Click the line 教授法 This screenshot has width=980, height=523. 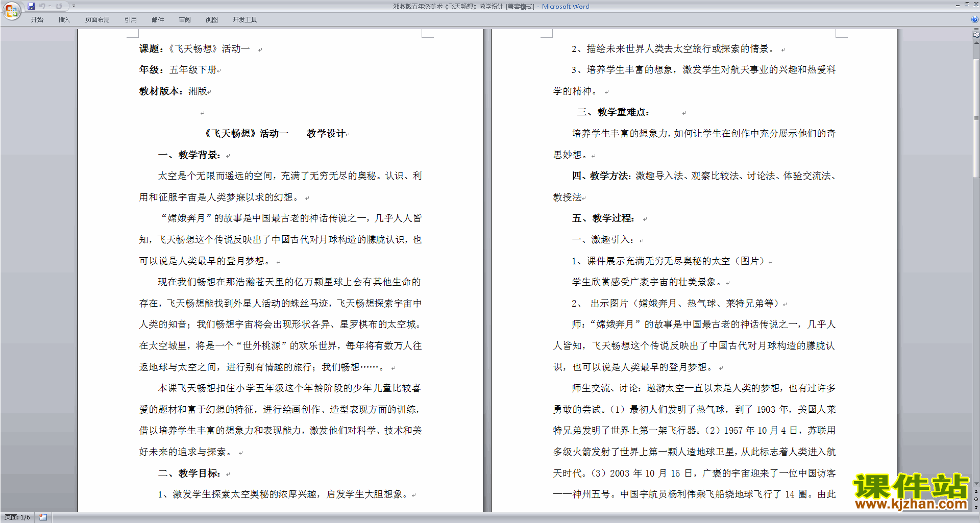[568, 197]
